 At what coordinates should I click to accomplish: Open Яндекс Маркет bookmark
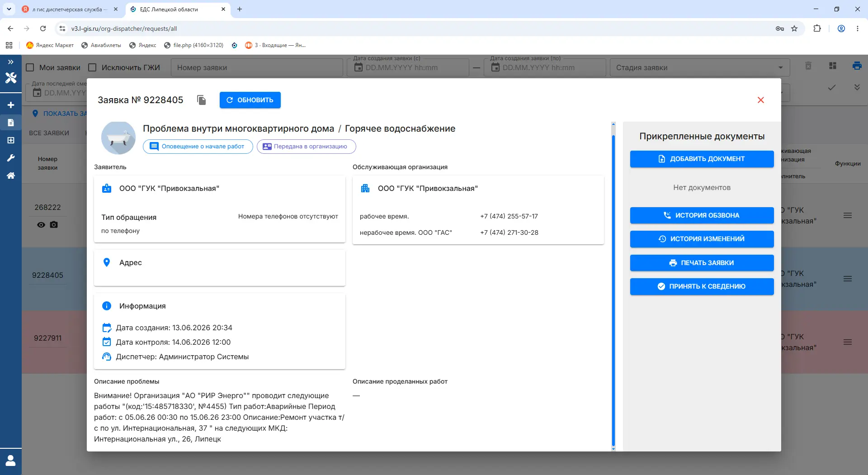click(50, 45)
